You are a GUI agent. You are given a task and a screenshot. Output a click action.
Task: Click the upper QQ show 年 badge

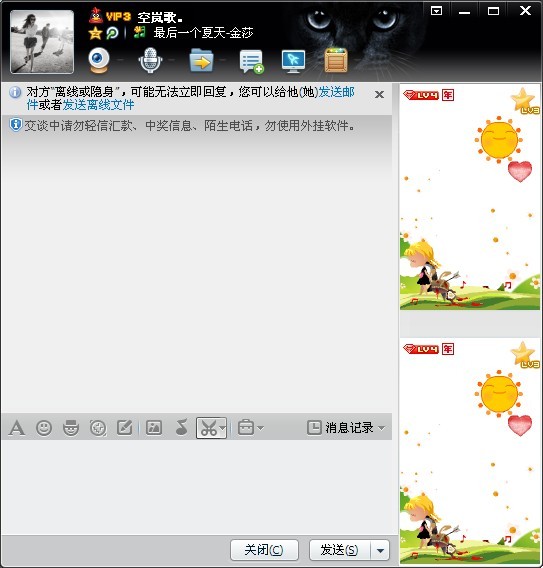[448, 95]
